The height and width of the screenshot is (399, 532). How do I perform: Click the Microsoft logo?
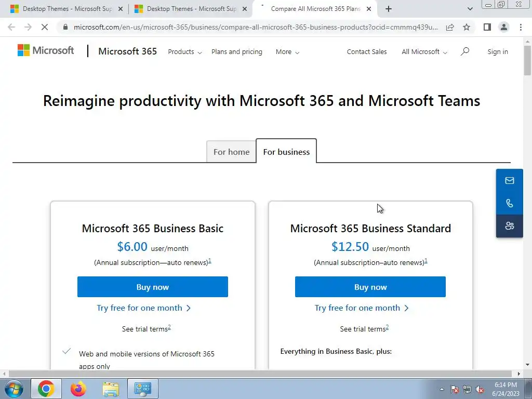[x=46, y=50]
